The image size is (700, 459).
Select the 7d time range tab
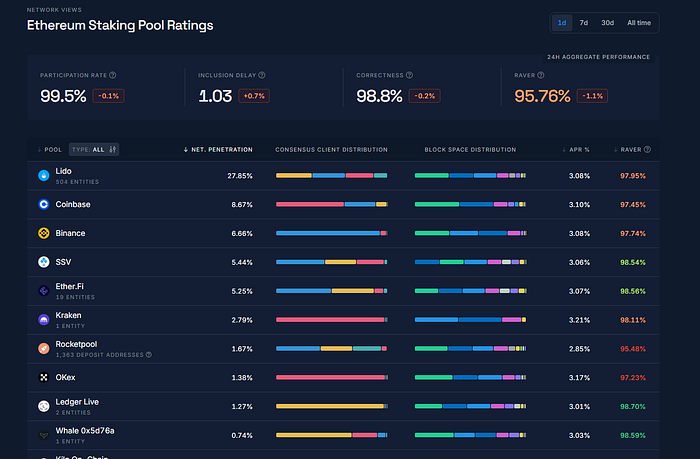pos(583,23)
